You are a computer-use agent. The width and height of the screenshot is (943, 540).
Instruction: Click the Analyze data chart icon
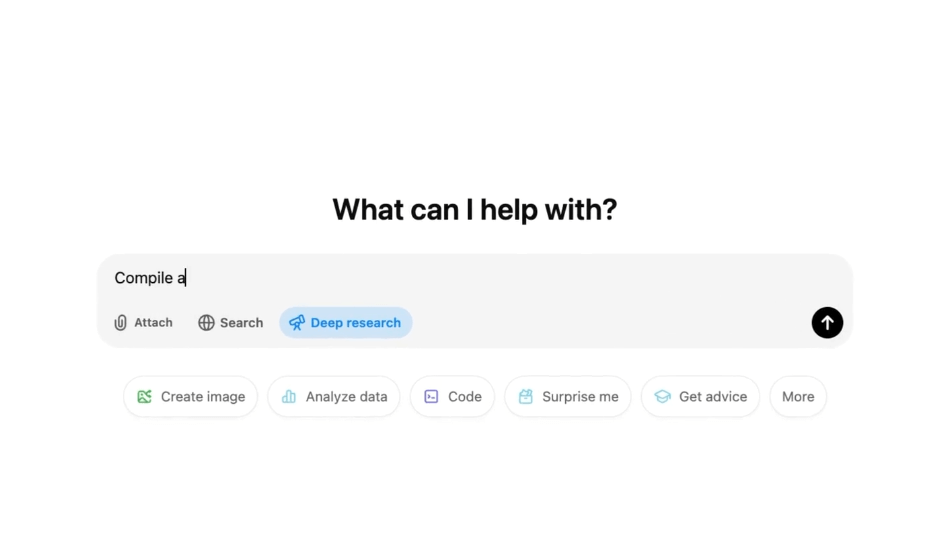(x=289, y=396)
